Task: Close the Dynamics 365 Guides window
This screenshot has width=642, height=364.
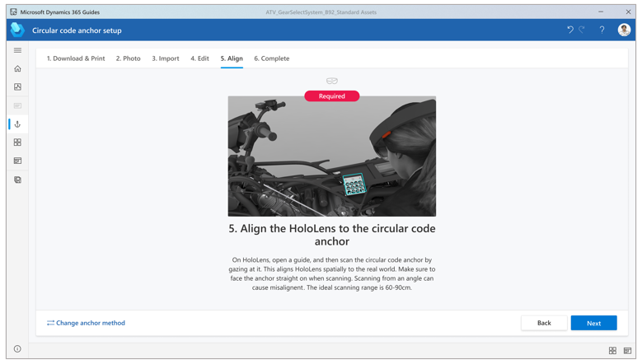Action: pyautogui.click(x=628, y=12)
